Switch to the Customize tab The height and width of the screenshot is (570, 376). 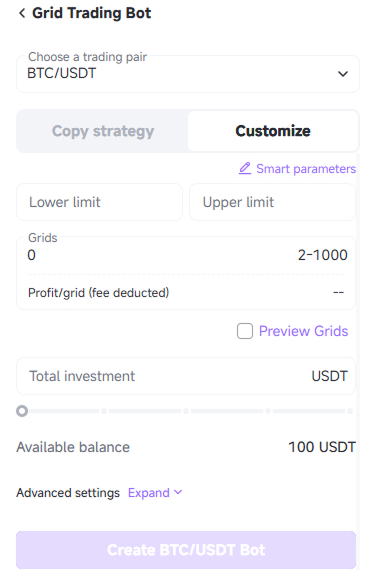pyautogui.click(x=273, y=131)
